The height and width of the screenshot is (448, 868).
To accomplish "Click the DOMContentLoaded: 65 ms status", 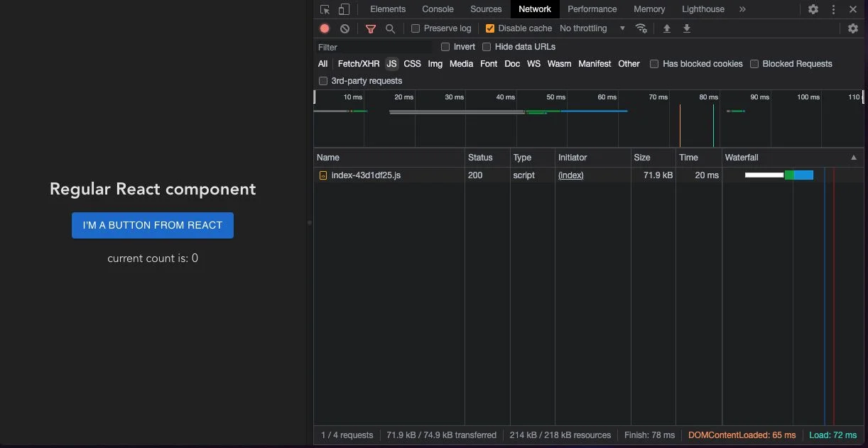I will coord(742,435).
